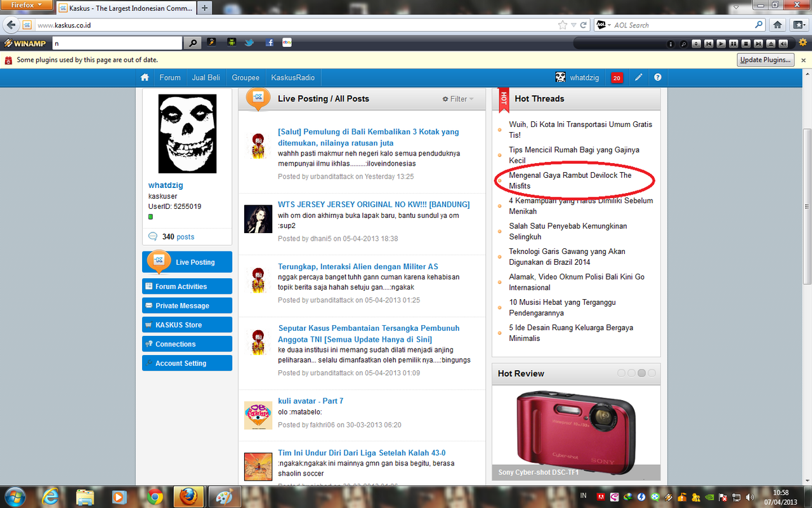The image size is (812, 508).
Task: Click the Live Posting sidebar button
Action: coord(187,262)
